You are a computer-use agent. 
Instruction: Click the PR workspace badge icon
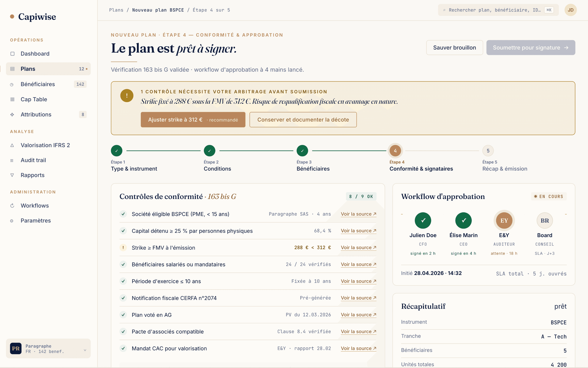click(x=16, y=348)
